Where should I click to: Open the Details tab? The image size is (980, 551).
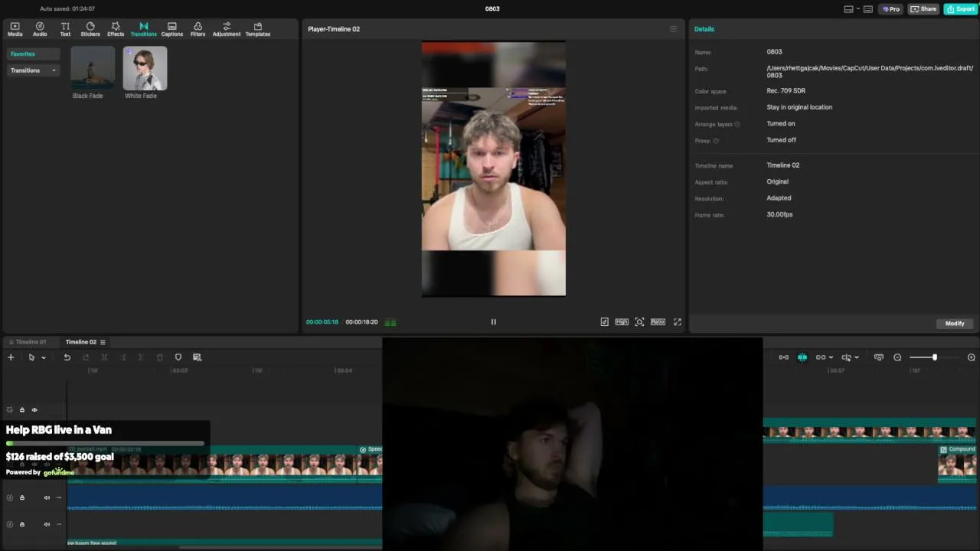coord(704,29)
